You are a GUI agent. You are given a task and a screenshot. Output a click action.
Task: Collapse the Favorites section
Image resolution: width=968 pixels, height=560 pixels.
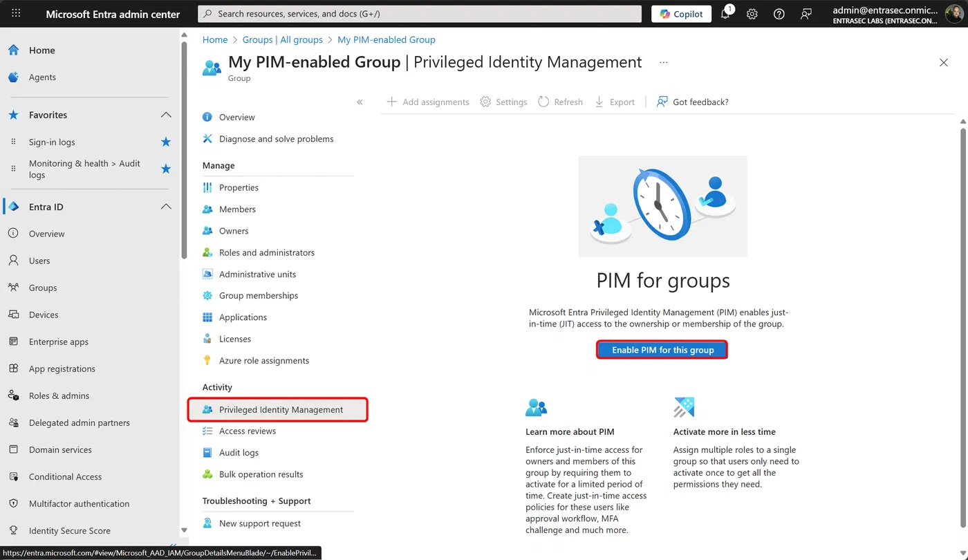(x=166, y=115)
